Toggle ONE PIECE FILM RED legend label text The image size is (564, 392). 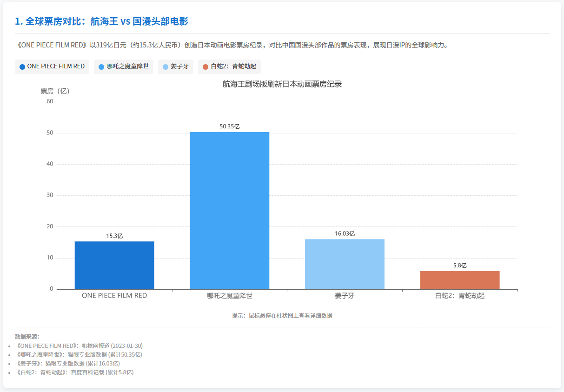tap(56, 66)
